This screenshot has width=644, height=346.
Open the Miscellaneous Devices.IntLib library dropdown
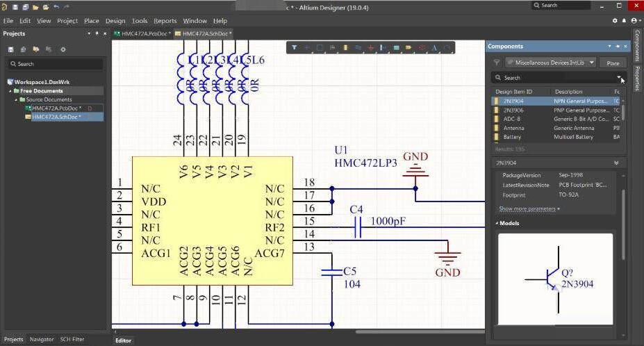592,63
